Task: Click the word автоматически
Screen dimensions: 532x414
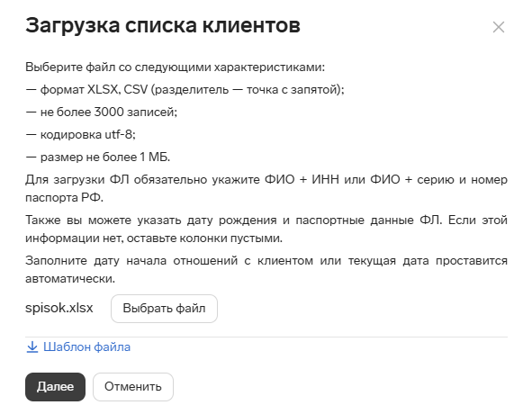Action: 70,279
